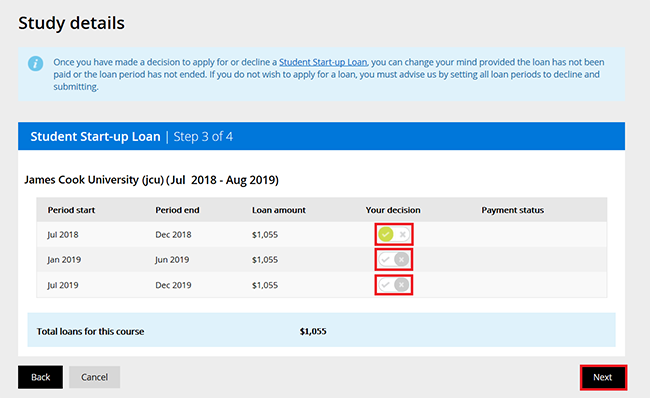Click the $1,055 amount in Jan 2019 row
The height and width of the screenshot is (398, 650).
pos(265,260)
